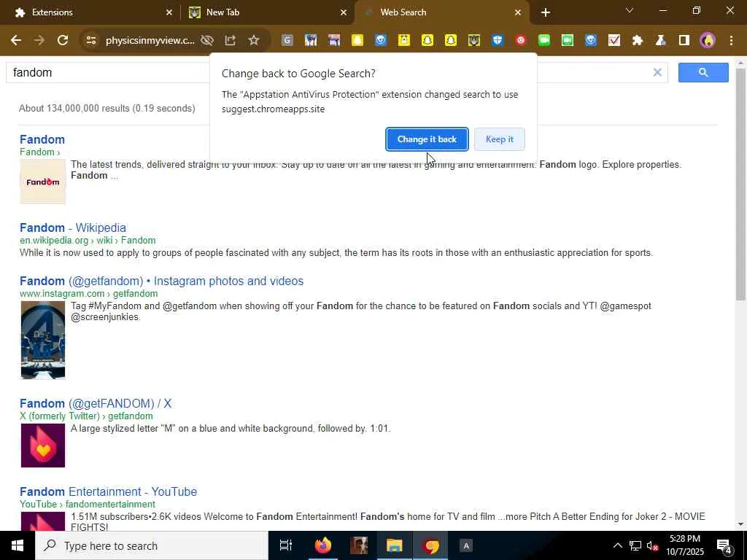Reload the current page
Image resolution: width=747 pixels, height=560 pixels.
pyautogui.click(x=63, y=41)
